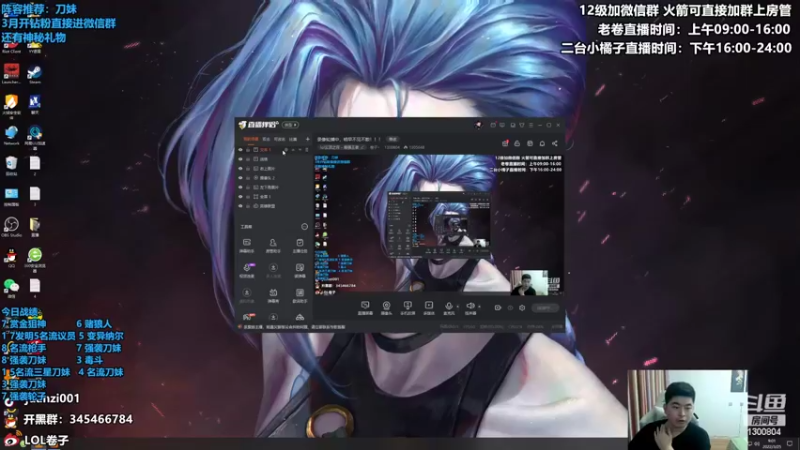Open the version dropdown pill beside the app logo
Screen dimensions: 800x450
pyautogui.click(x=290, y=125)
